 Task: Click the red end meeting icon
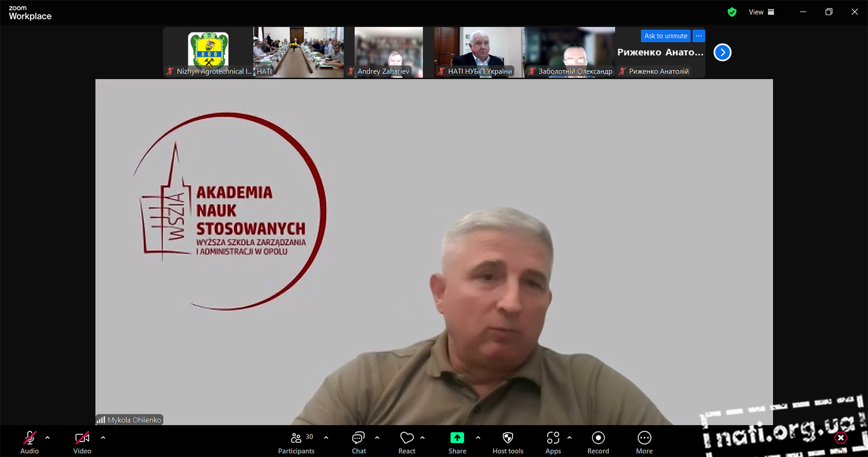point(841,438)
